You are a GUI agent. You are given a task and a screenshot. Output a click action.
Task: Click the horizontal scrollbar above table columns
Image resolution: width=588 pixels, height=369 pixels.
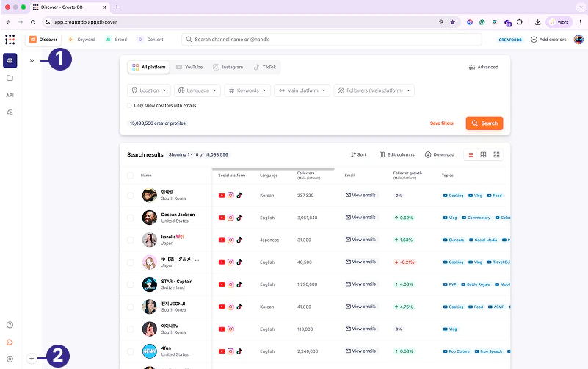273,169
